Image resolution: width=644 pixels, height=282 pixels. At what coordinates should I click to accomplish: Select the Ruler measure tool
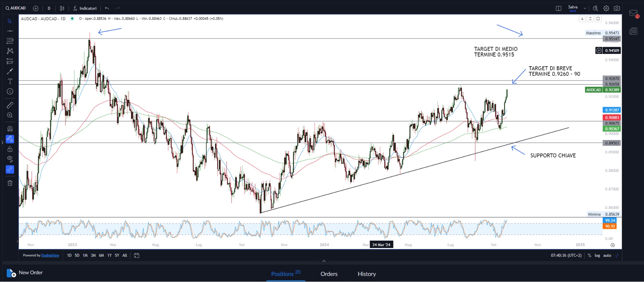pos(10,105)
